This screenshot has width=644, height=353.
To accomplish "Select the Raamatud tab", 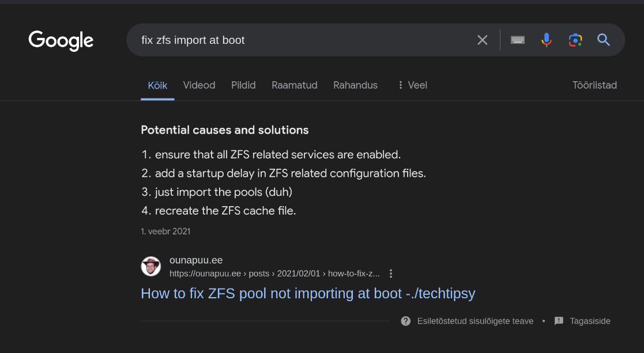I will [295, 85].
